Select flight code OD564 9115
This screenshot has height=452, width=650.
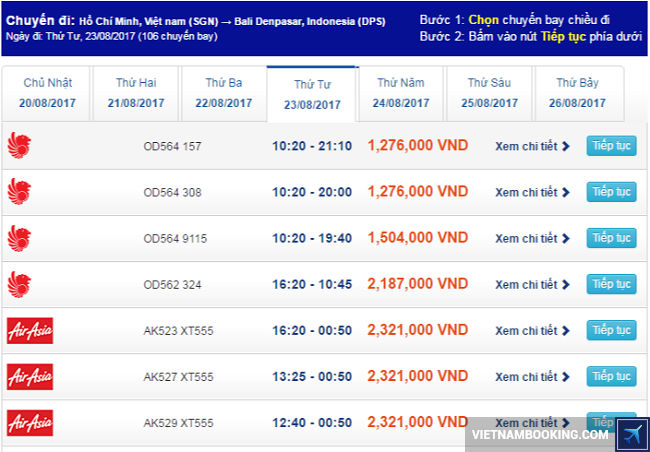[x=175, y=239]
